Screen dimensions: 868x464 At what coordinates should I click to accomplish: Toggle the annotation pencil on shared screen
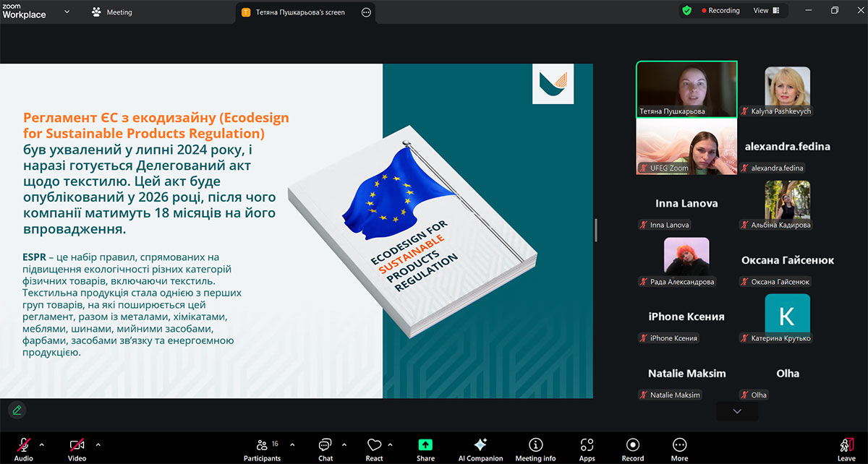point(17,410)
